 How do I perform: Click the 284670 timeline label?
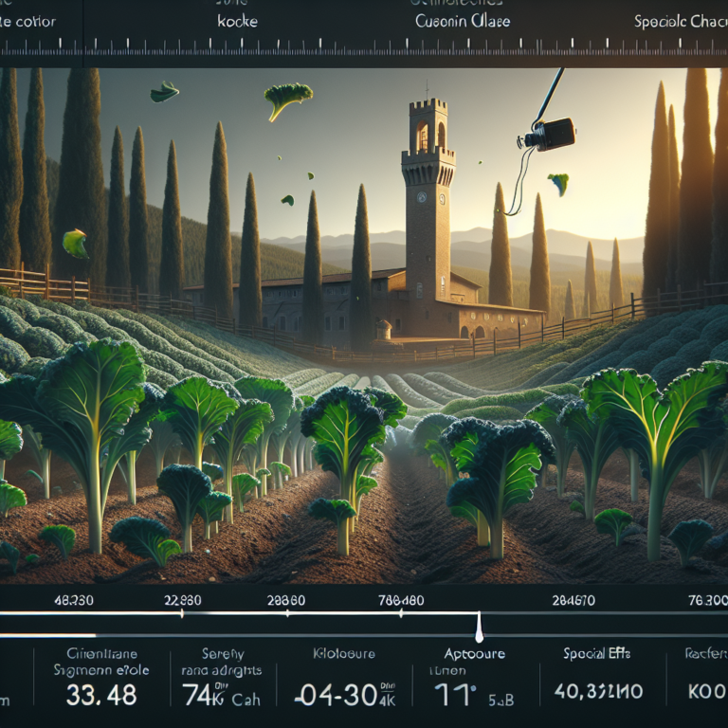pos(573,601)
